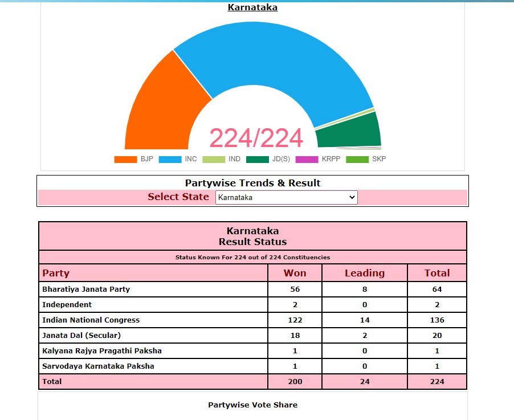Click the Won column header

(295, 273)
